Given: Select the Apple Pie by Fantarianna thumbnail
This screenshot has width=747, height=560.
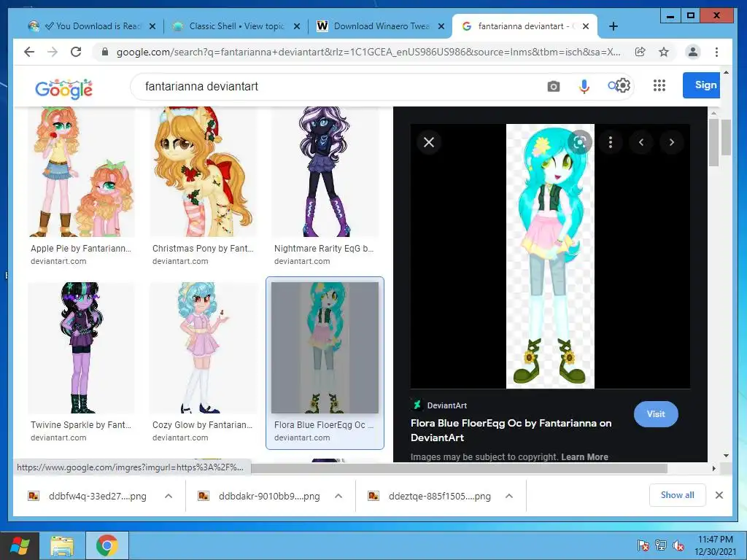Looking at the screenshot, I should click(81, 172).
